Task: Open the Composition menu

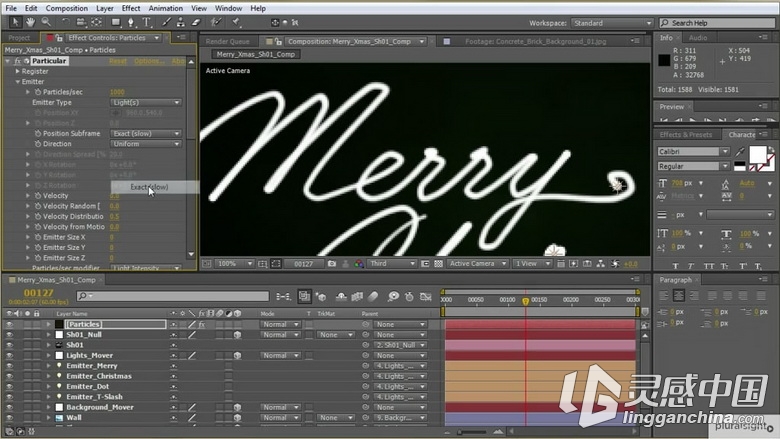Action: [66, 8]
